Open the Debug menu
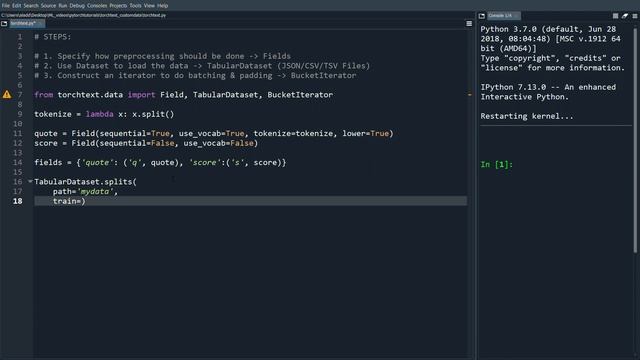Image resolution: width=640 pixels, height=360 pixels. [x=77, y=6]
